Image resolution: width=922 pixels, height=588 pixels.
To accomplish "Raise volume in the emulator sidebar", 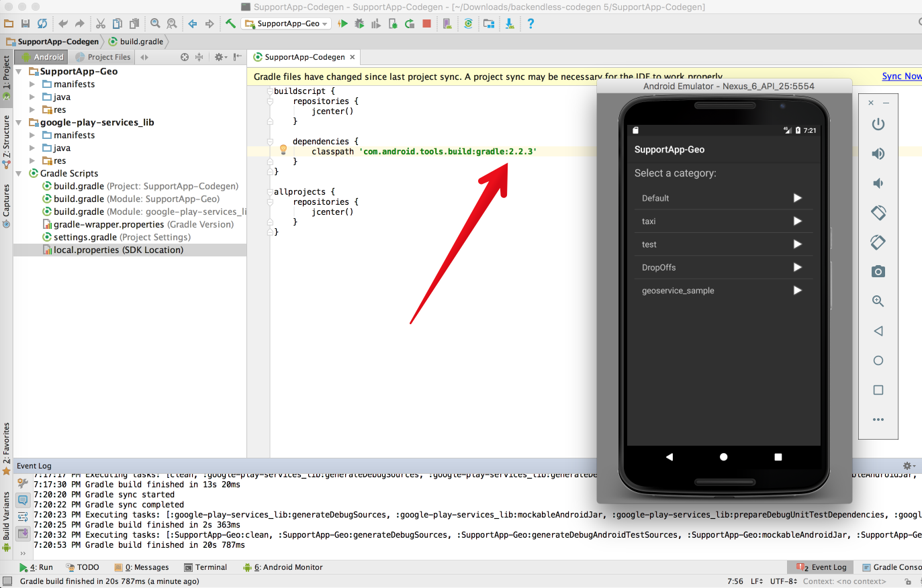I will (x=878, y=154).
